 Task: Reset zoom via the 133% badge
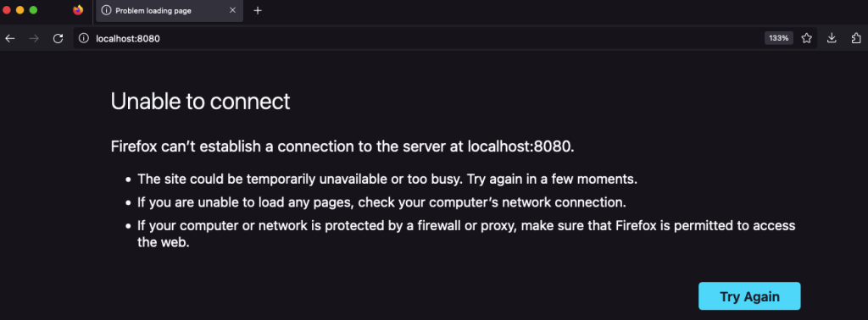(x=779, y=38)
